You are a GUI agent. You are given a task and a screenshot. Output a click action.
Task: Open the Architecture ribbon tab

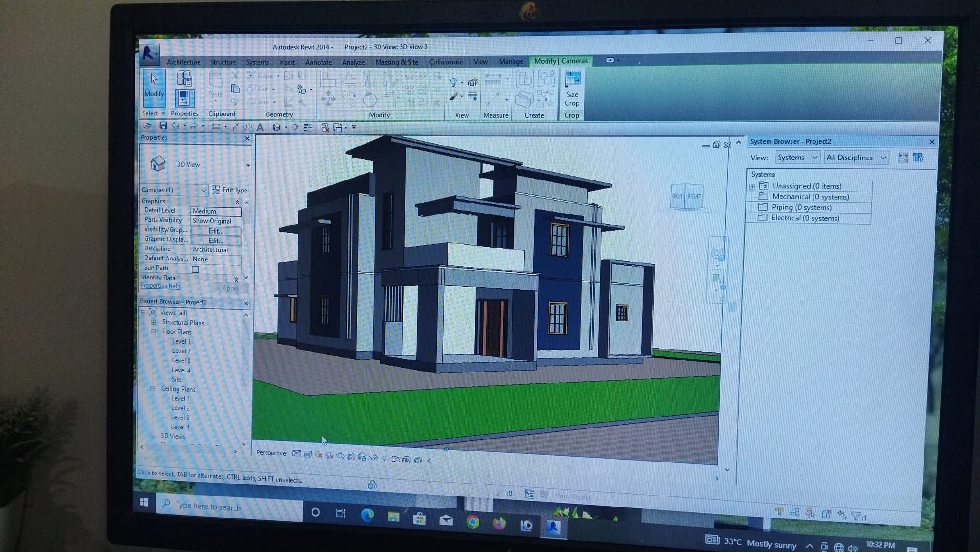point(183,62)
